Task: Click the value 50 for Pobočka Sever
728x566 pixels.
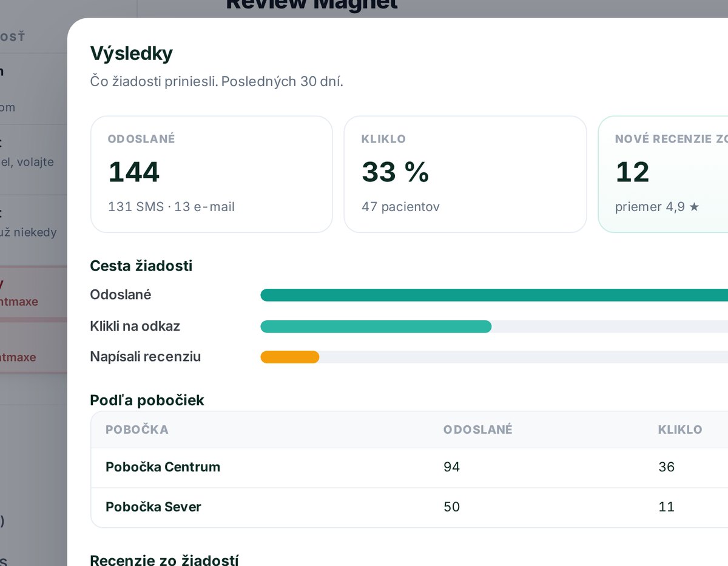Action: (451, 507)
